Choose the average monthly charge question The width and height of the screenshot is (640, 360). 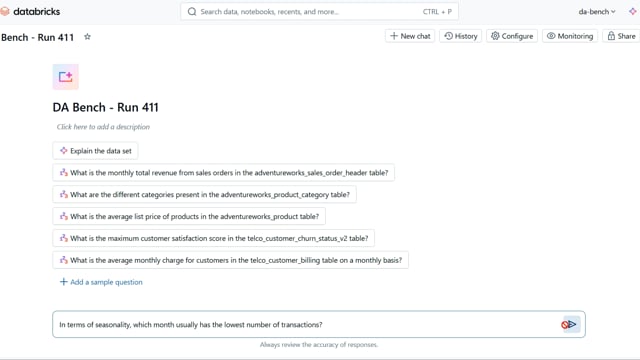click(x=231, y=260)
